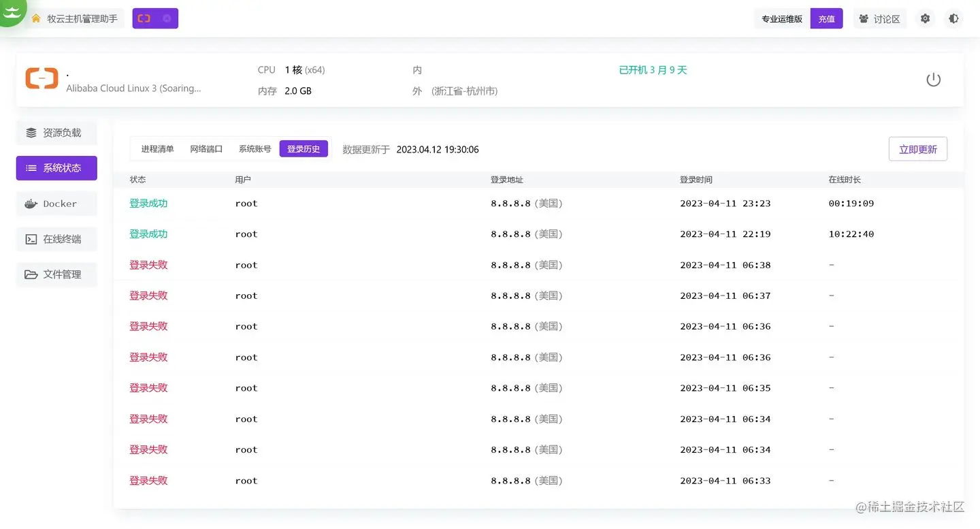Click login time 2023-04-11 23:23
Image resolution: width=980 pixels, height=529 pixels.
(725, 204)
